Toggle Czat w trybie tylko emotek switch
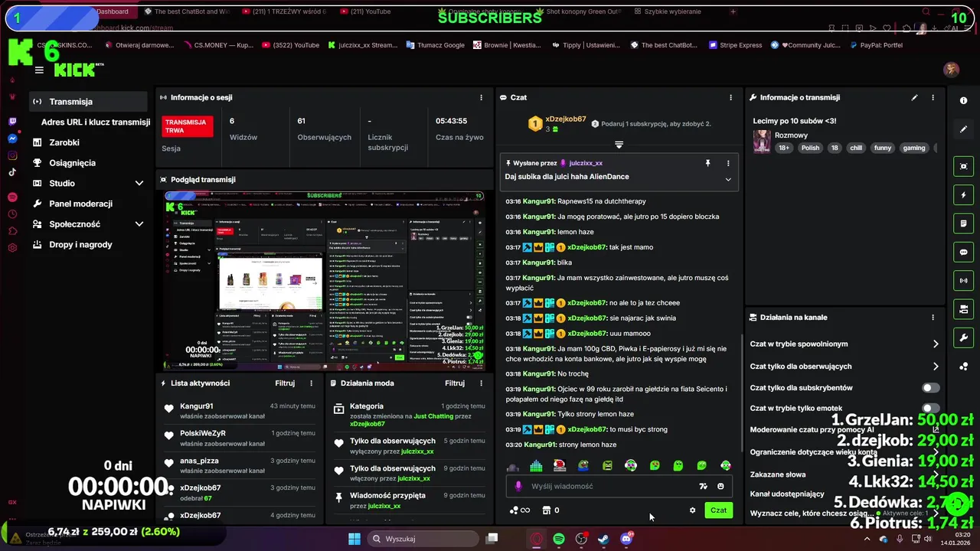Viewport: 980px width, 551px height. [931, 408]
